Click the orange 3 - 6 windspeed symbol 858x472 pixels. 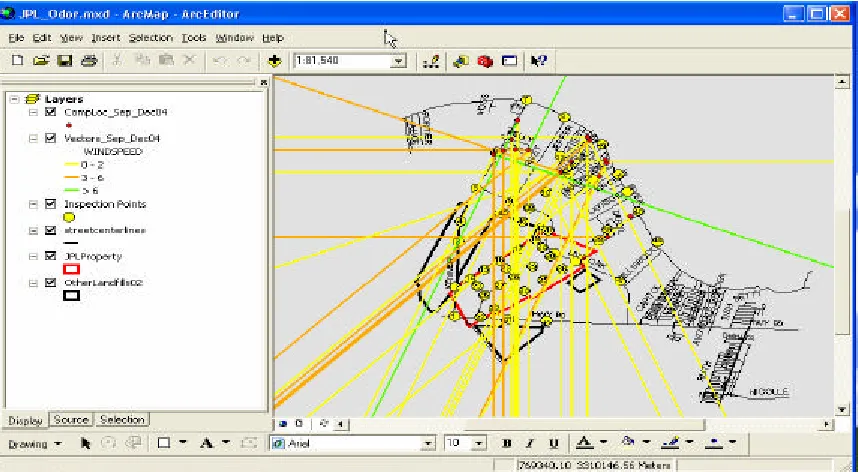pyautogui.click(x=71, y=178)
